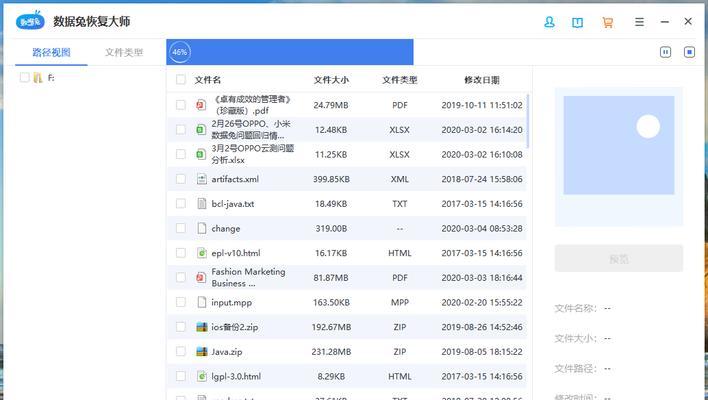The height and width of the screenshot is (400, 708).
Task: Open the shopping cart icon
Action: 608,22
